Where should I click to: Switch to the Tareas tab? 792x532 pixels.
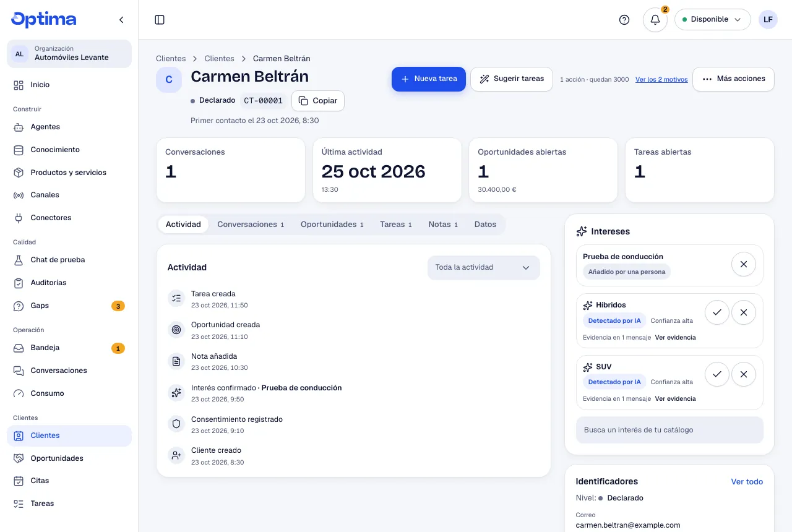tap(396, 225)
